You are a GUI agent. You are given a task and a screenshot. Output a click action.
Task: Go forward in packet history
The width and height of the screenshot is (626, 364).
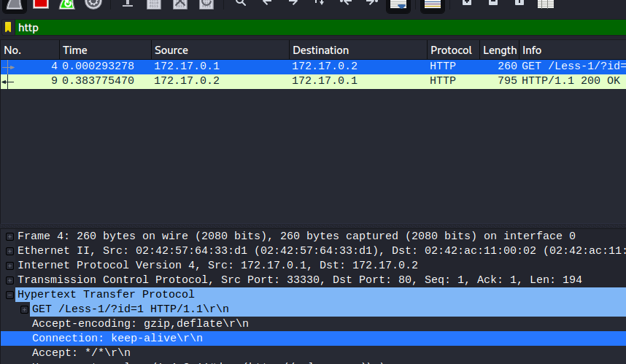tap(293, 3)
